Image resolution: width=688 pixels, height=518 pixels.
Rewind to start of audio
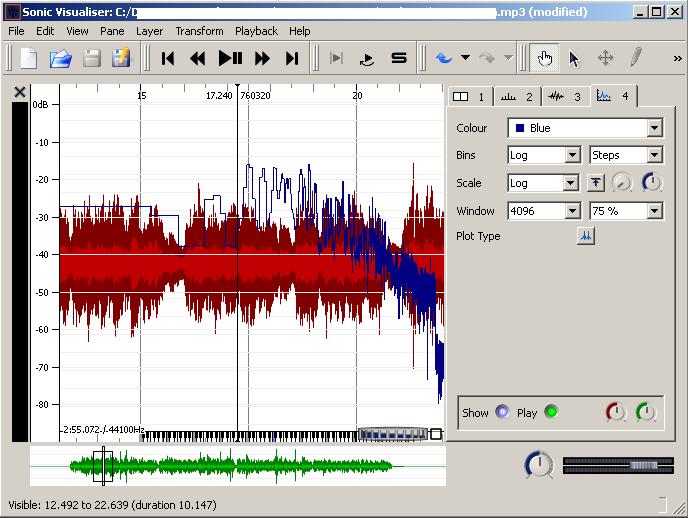point(168,58)
